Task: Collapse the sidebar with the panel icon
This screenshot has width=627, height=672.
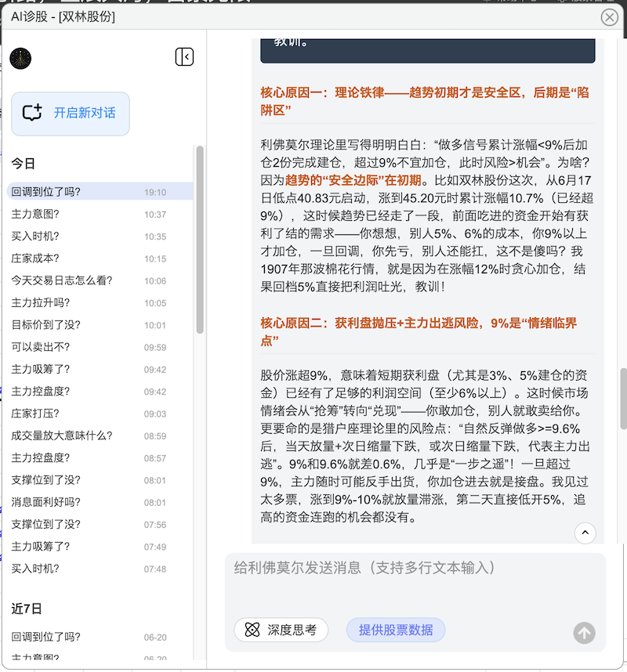Action: [x=184, y=57]
